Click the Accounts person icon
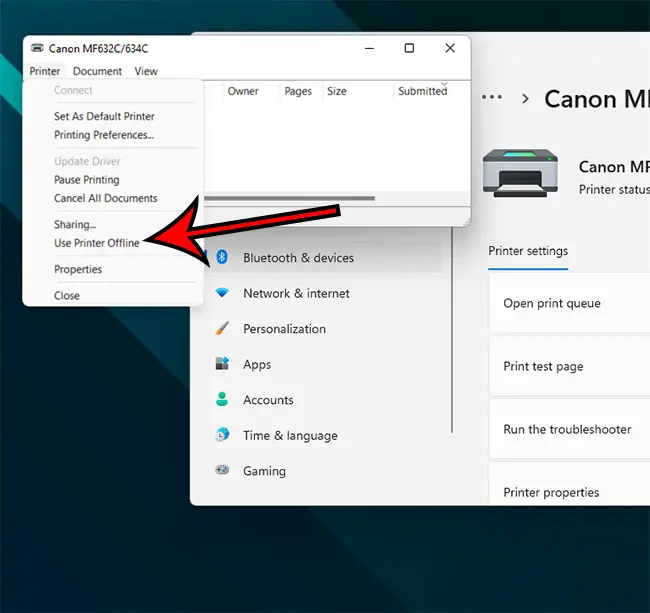 [x=223, y=400]
